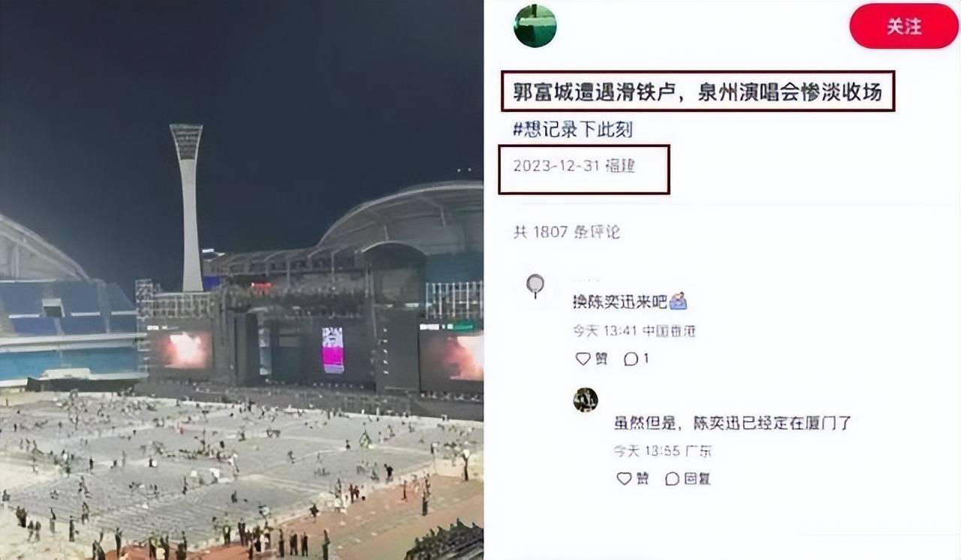Tap the 共 1807 条评论 count
This screenshot has width=961, height=560.
(567, 232)
